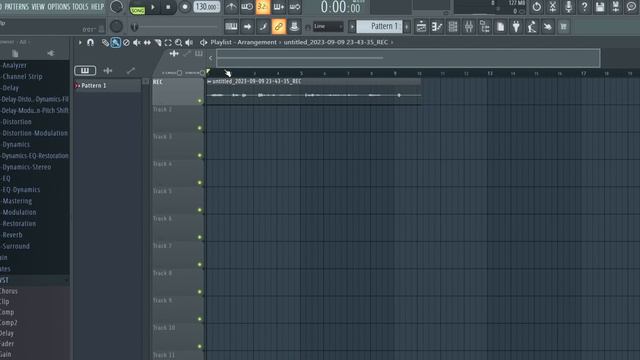Screen dimensions: 640x360
Task: Click the tempo tapper figure icon
Action: pos(532,27)
